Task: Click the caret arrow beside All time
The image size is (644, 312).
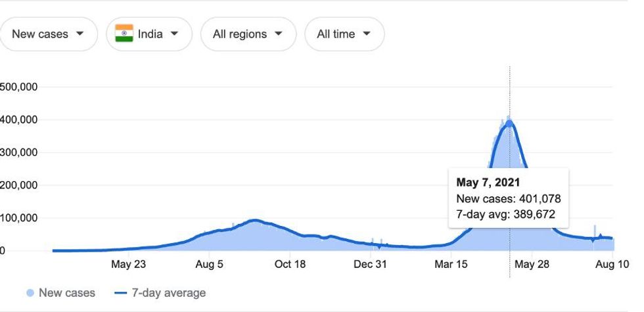Action: pos(366,34)
